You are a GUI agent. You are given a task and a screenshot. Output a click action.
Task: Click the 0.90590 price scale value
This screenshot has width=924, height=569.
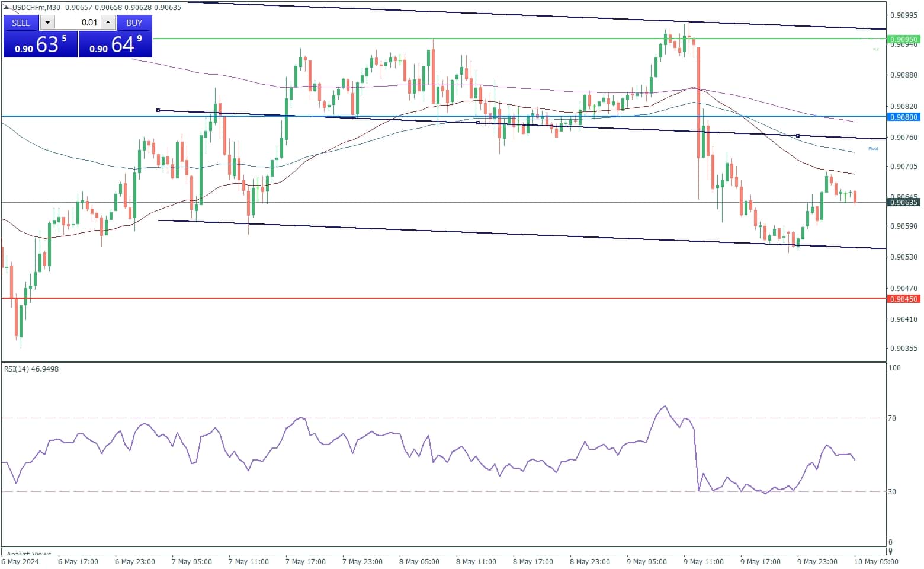point(904,226)
